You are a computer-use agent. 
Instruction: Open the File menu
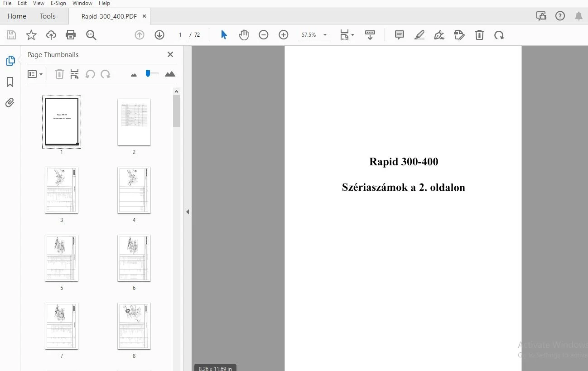7,3
